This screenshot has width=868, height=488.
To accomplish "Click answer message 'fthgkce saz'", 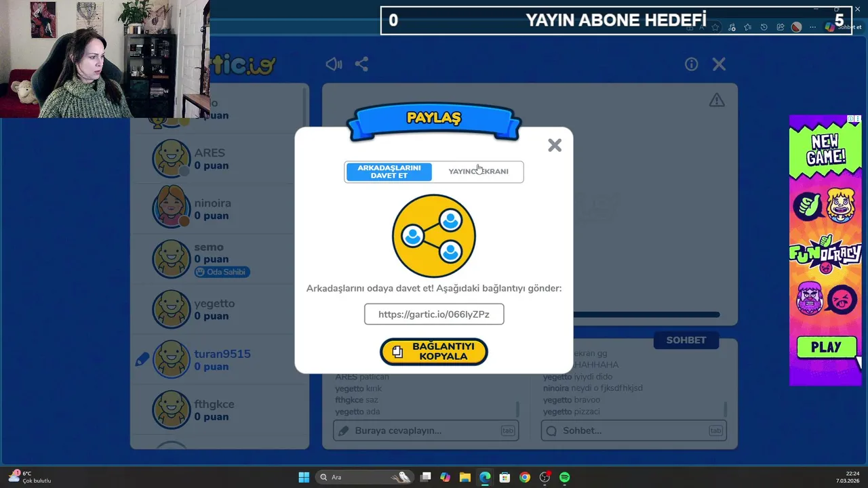I will point(357,400).
